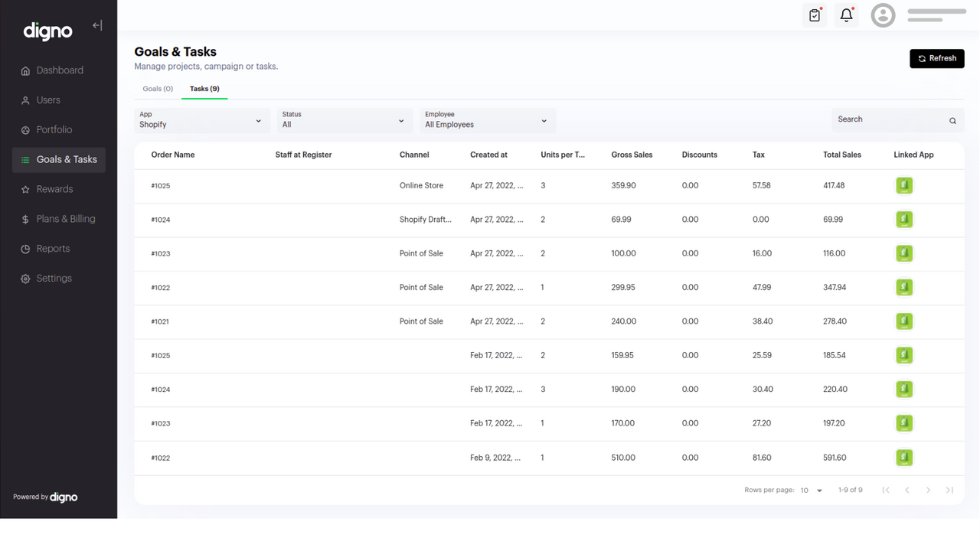Open Shopify linked app for 116.00 order
This screenshot has height=551, width=980.
click(904, 253)
